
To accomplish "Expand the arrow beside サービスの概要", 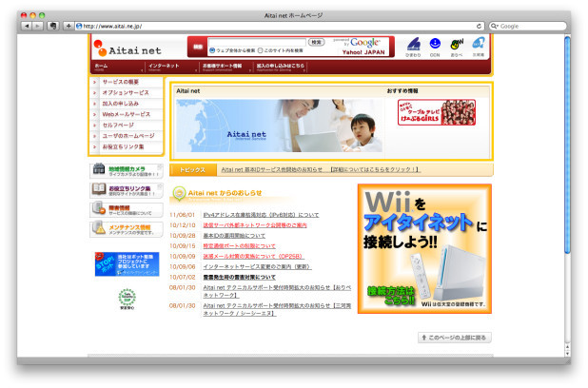I will (x=94, y=82).
